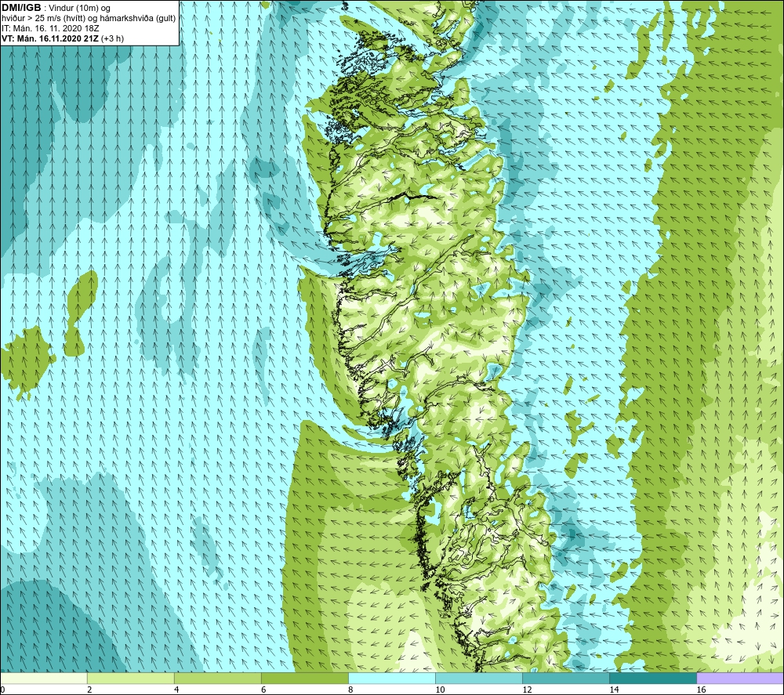Image resolution: width=784 pixels, height=695 pixels.
Task: Click the legend scale label 2
Action: click(89, 690)
